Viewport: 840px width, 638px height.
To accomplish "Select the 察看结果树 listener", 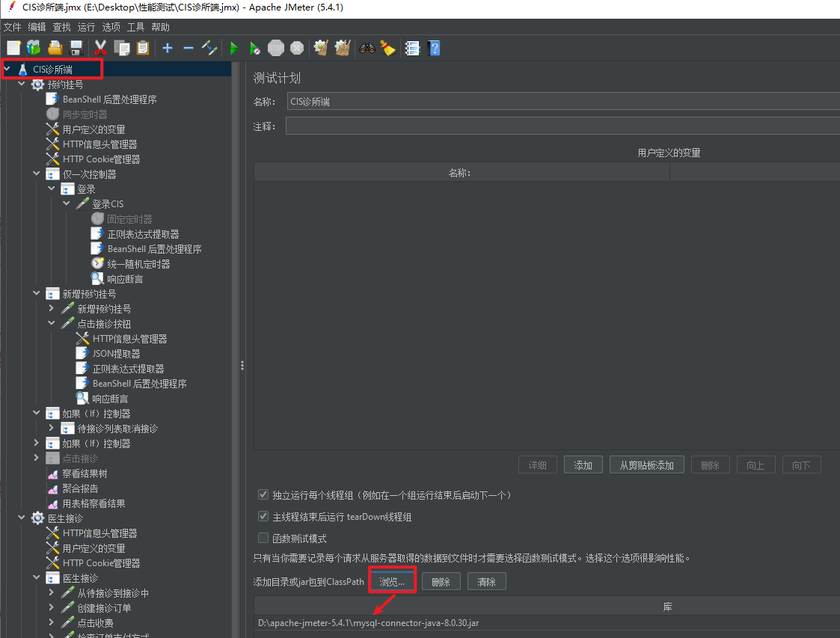I will 84,473.
